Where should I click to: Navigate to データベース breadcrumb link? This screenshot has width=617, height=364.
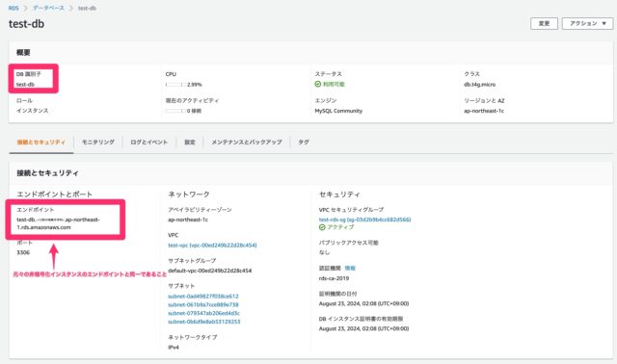[49, 8]
